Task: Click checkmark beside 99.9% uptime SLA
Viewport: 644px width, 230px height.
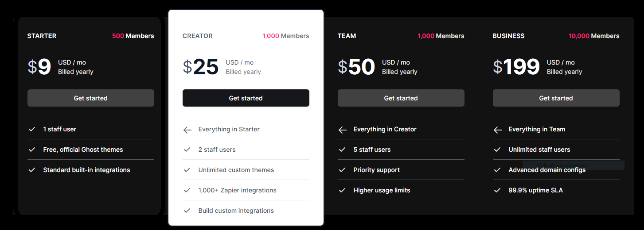Action: click(497, 190)
